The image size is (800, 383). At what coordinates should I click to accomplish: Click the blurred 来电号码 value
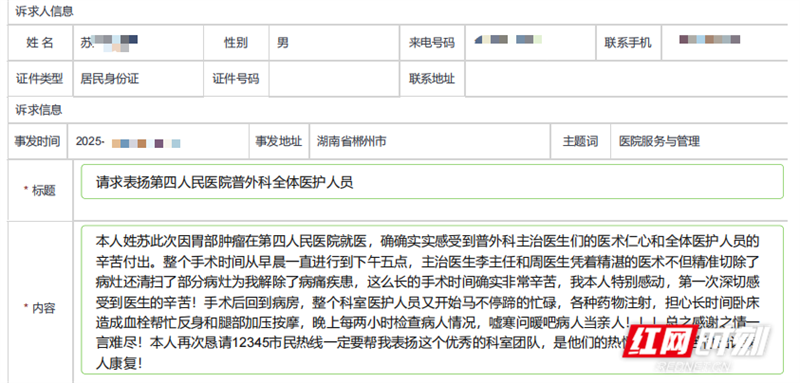coord(508,39)
